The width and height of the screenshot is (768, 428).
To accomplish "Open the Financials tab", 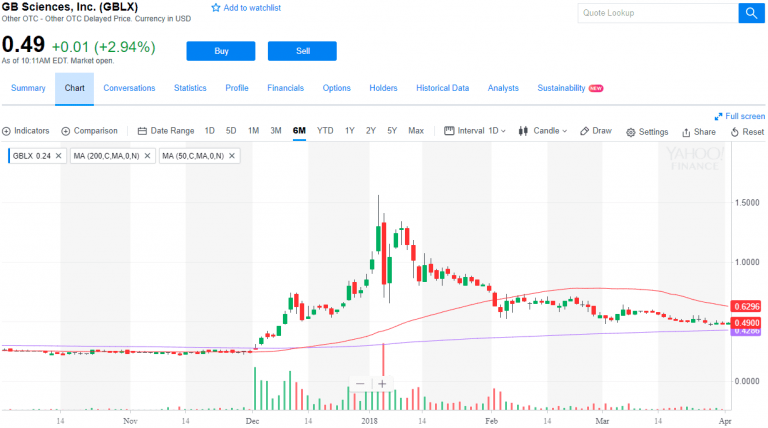I will pos(286,88).
